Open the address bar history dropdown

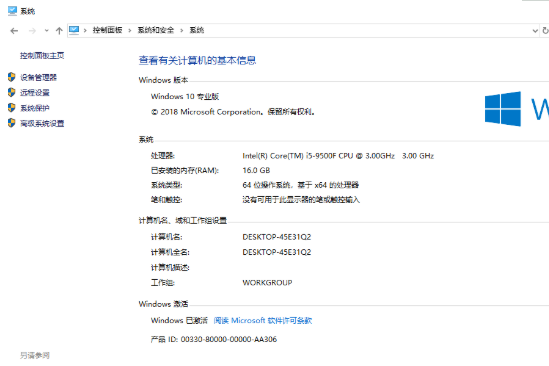(x=535, y=31)
